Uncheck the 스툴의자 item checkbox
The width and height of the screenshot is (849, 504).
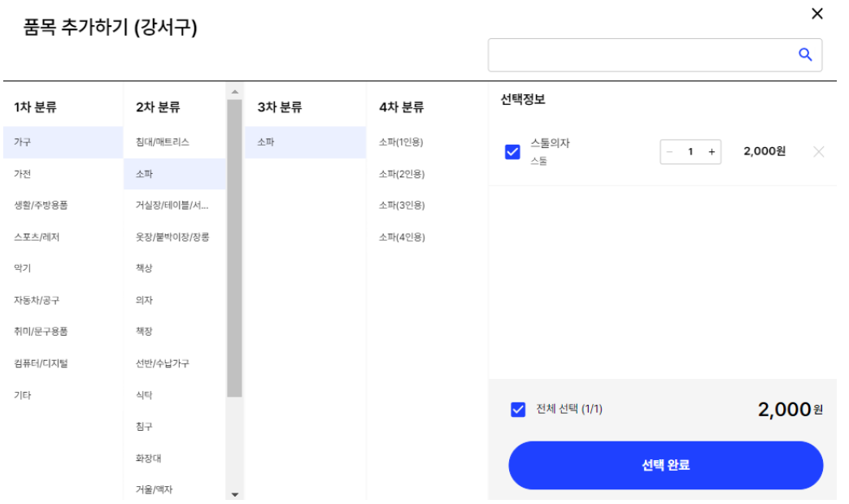[x=512, y=152]
